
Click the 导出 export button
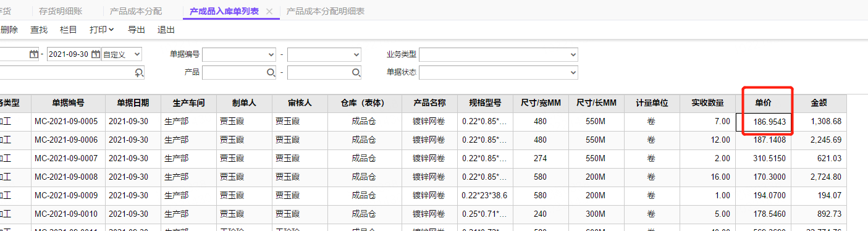pos(137,30)
